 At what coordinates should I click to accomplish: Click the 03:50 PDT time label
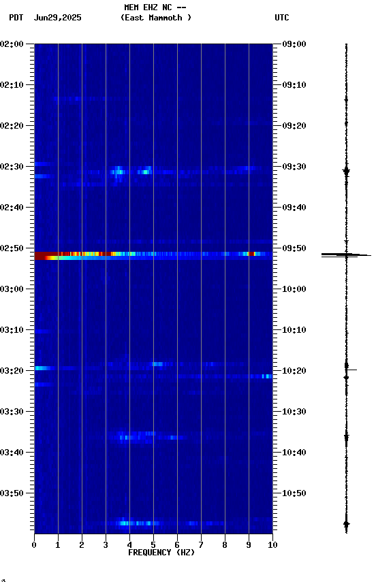click(x=12, y=493)
